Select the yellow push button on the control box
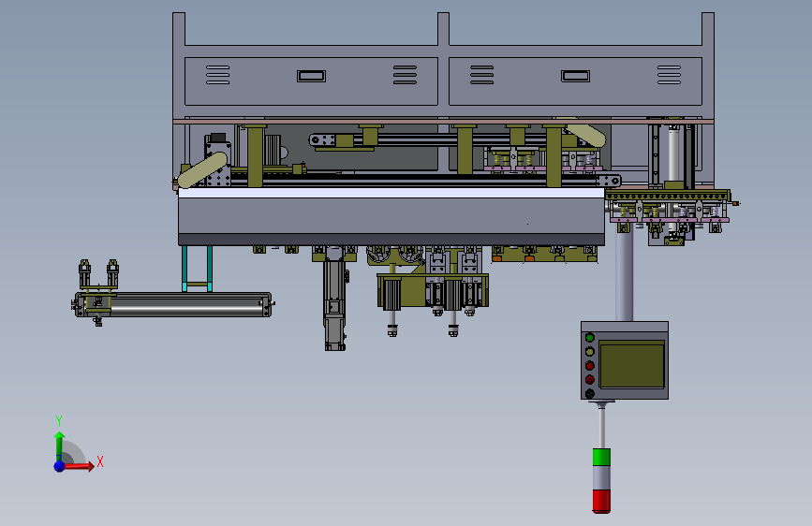The width and height of the screenshot is (812, 526). pyautogui.click(x=589, y=352)
